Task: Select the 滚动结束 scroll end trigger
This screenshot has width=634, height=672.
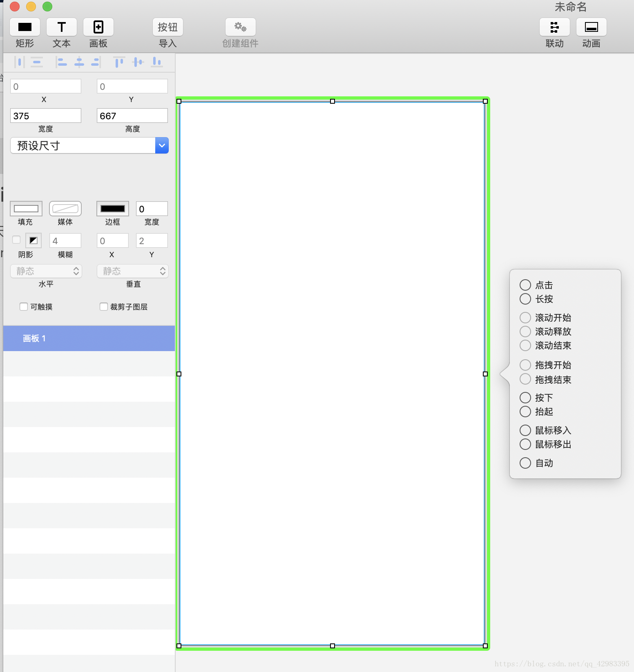Action: click(525, 345)
